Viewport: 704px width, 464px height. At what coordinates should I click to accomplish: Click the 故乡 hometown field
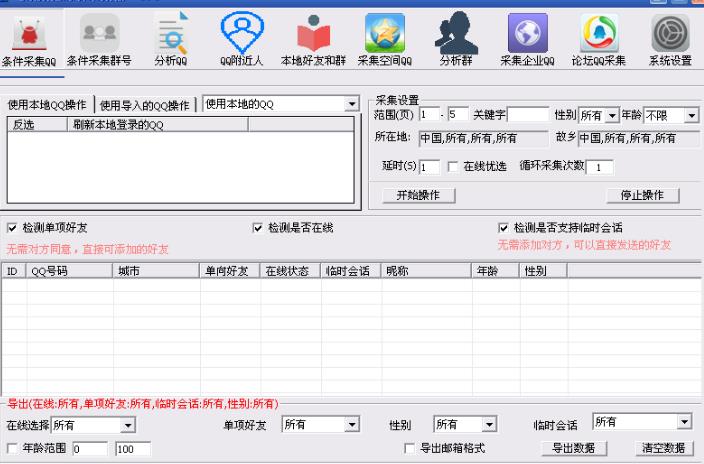pyautogui.click(x=638, y=138)
